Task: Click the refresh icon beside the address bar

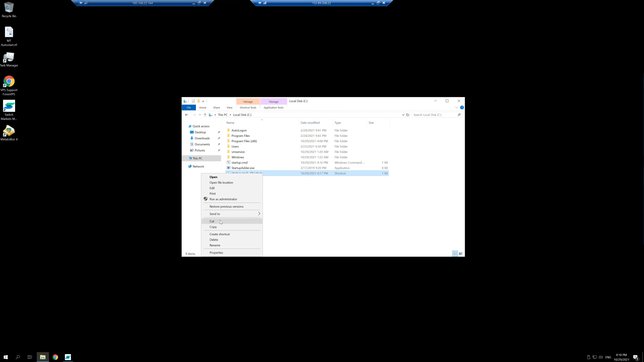Action: 408,115
